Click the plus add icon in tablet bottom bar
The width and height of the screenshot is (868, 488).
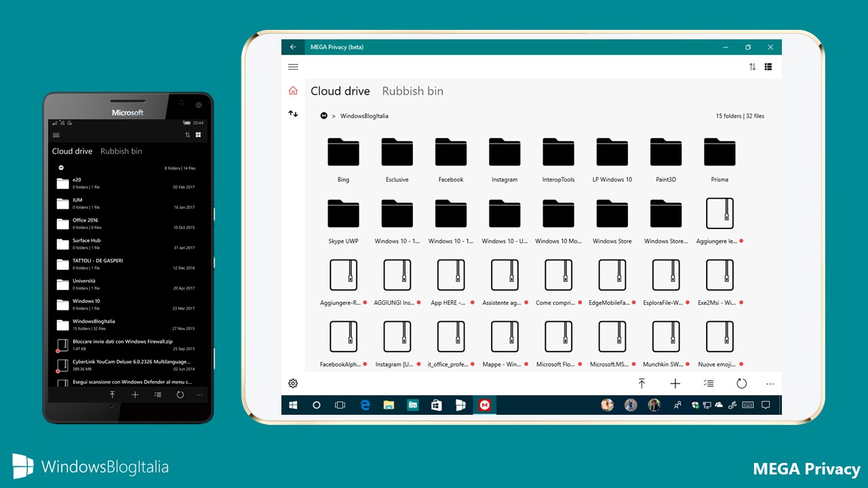coord(675,384)
